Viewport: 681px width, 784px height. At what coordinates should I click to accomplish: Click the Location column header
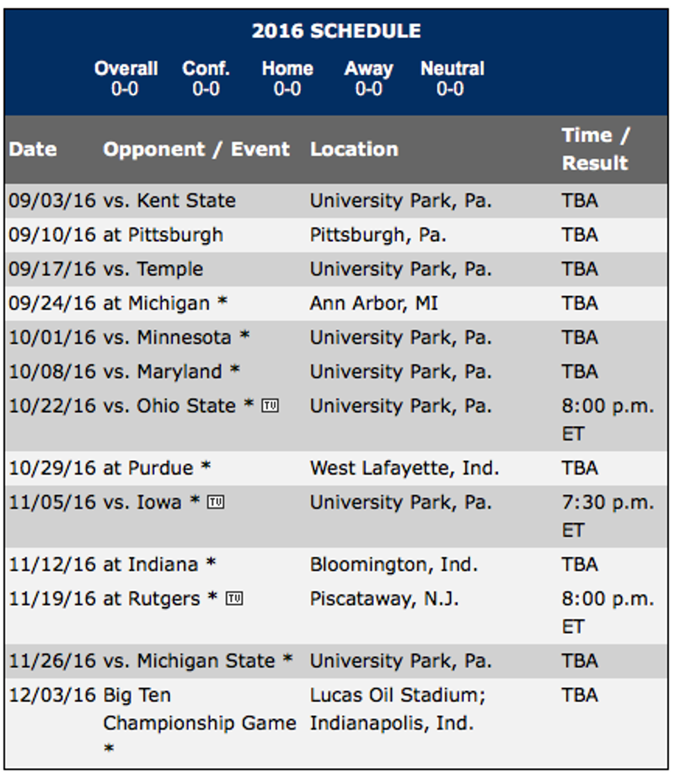[x=354, y=149]
